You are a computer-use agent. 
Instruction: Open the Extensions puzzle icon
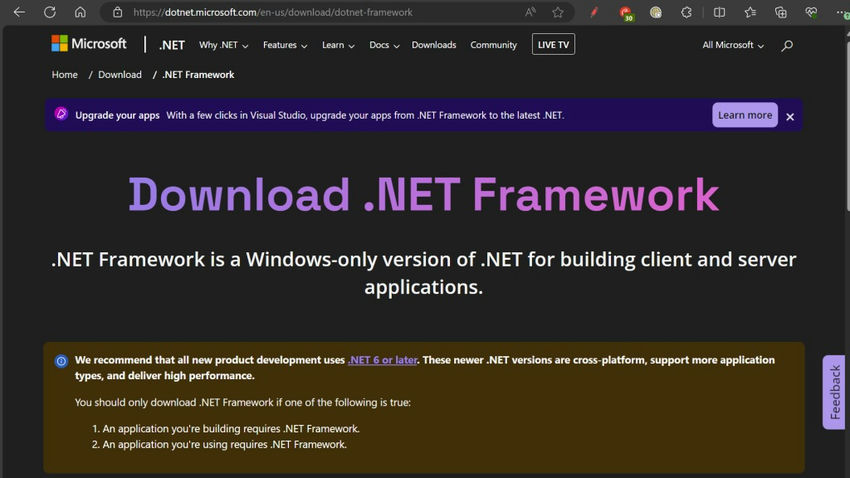pos(686,12)
